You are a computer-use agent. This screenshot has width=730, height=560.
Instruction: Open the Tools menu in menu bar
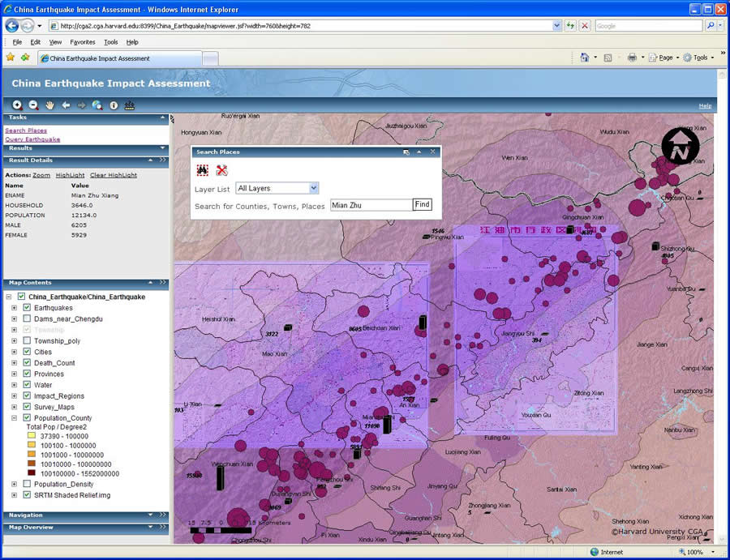(x=111, y=42)
